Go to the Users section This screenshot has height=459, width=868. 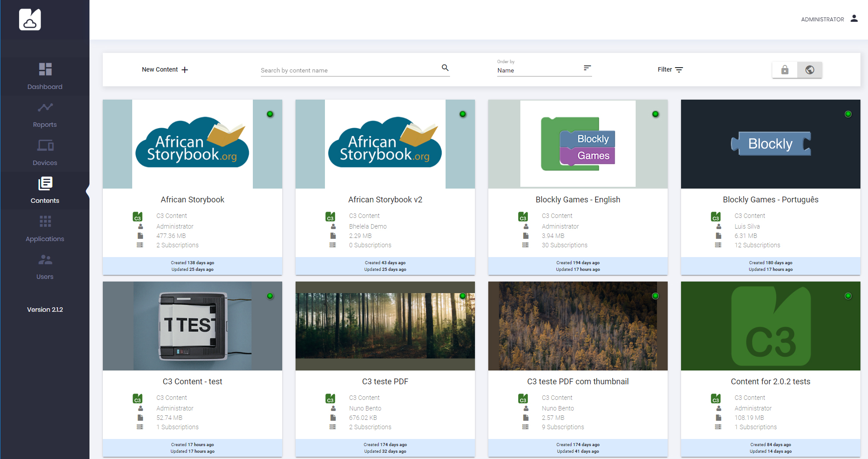(45, 266)
